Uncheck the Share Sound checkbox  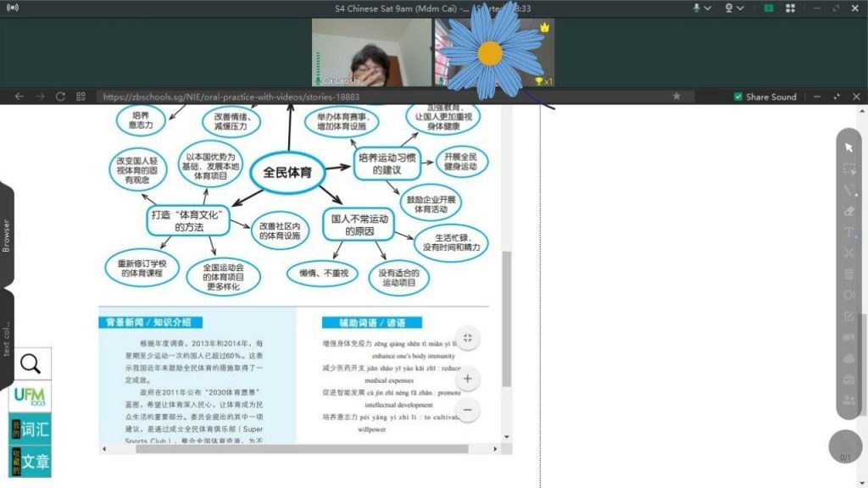coord(737,97)
